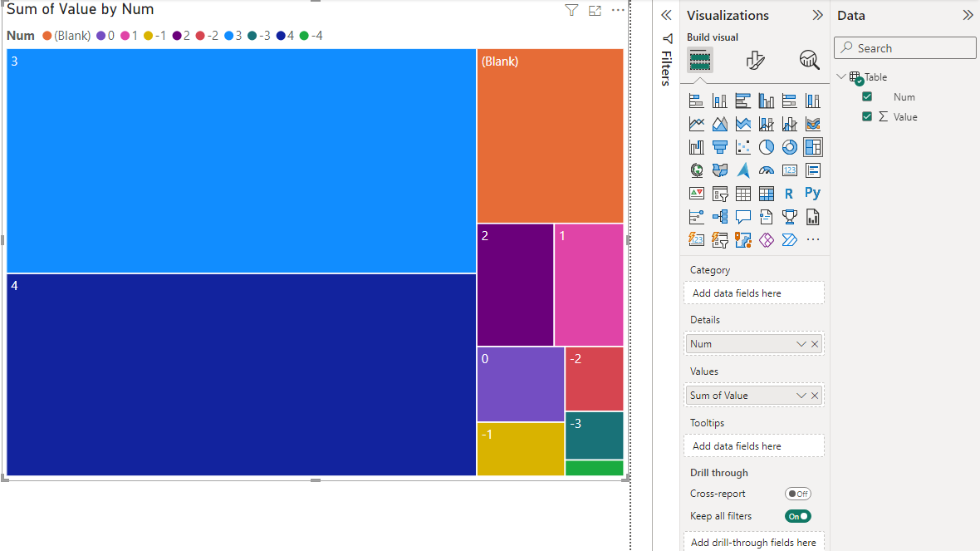The height and width of the screenshot is (551, 980).
Task: Select the treemap tile labeled -3
Action: [x=595, y=435]
